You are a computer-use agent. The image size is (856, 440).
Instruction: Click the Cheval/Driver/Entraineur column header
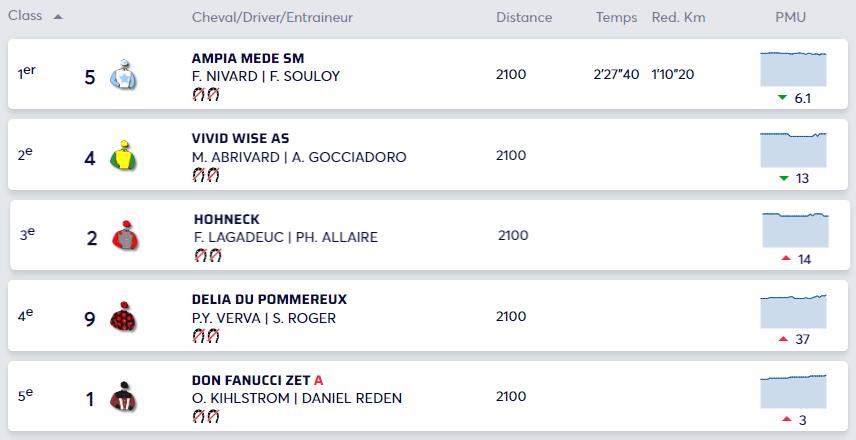(x=272, y=17)
